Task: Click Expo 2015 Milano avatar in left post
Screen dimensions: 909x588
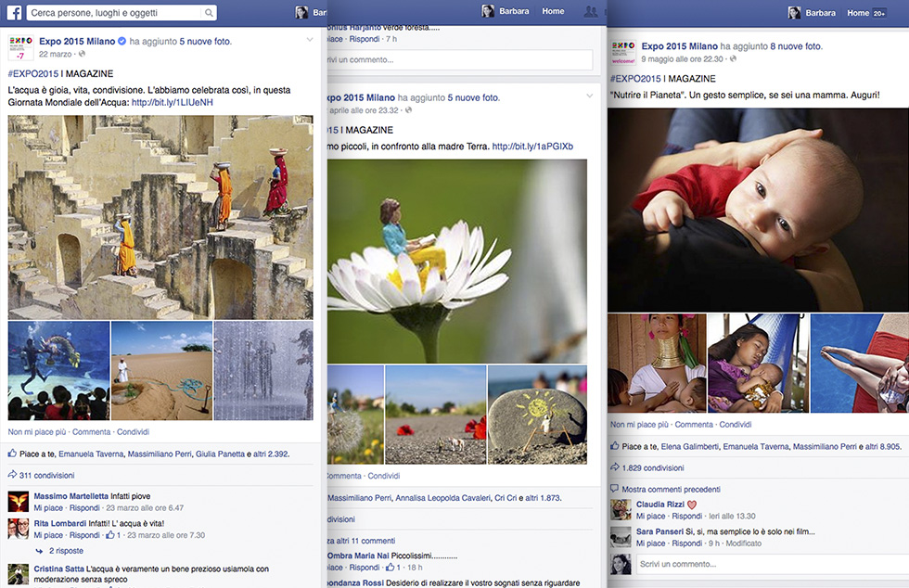Action: point(20,47)
